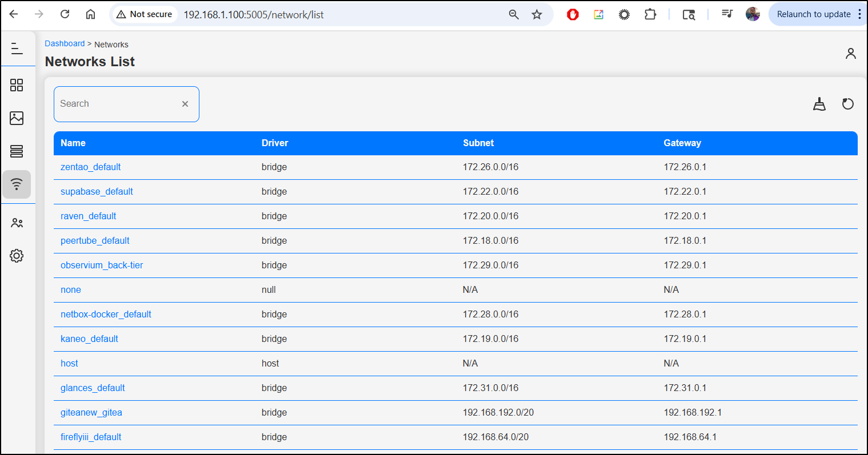Open the Users icon in sidebar
This screenshot has width=868, height=455.
17,223
